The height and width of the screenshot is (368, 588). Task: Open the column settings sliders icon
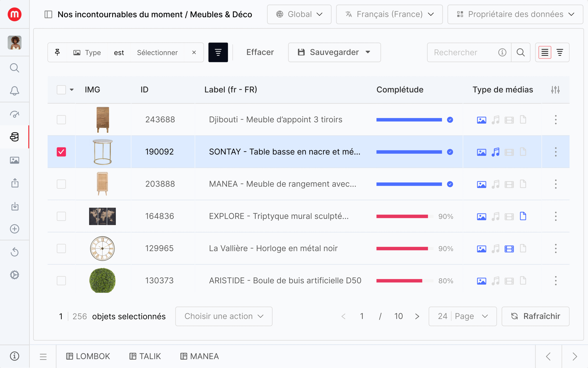pos(555,90)
